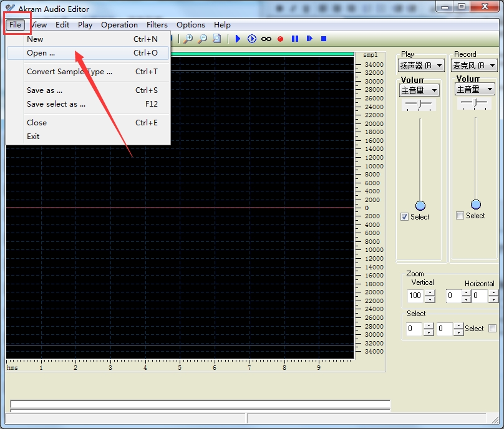Enable the Select checkbox under Record volume
Viewport: 504px width, 429px height.
coord(460,216)
